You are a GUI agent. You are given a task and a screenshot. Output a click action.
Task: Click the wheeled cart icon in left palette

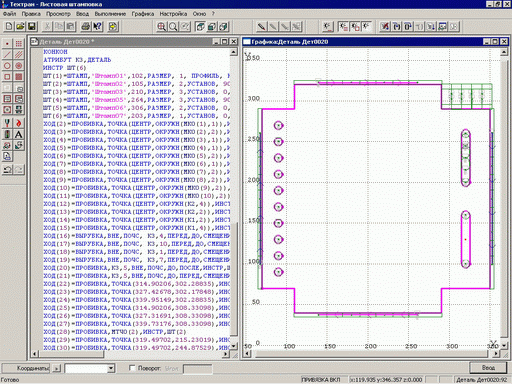coord(7,145)
